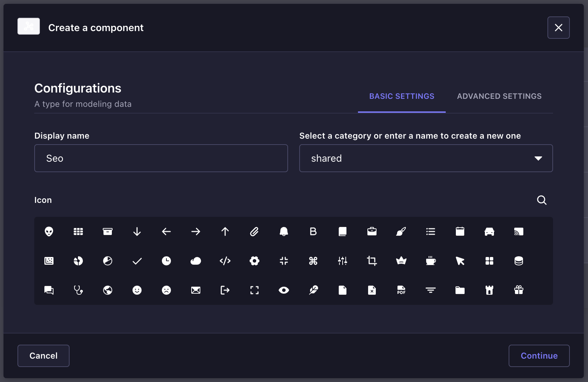Image resolution: width=588 pixels, height=382 pixels.
Task: Cancel creating the component
Action: click(43, 355)
